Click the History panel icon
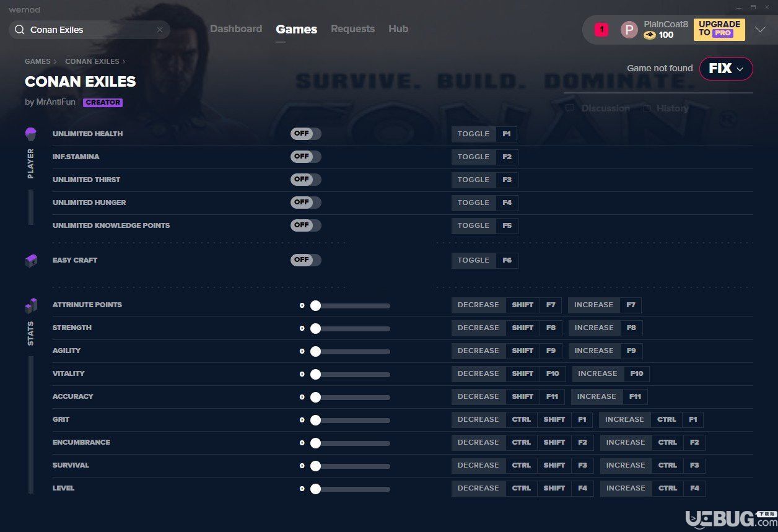Viewport: 778px width, 532px height. click(x=647, y=108)
